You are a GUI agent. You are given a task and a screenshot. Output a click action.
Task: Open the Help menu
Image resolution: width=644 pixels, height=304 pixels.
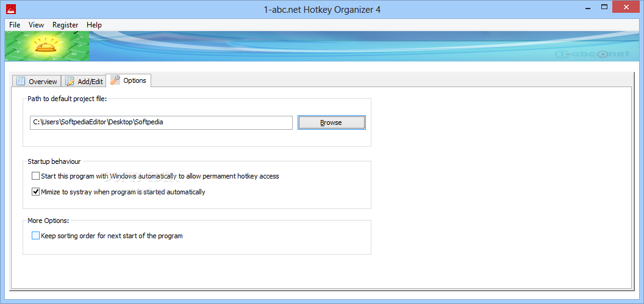pos(94,25)
